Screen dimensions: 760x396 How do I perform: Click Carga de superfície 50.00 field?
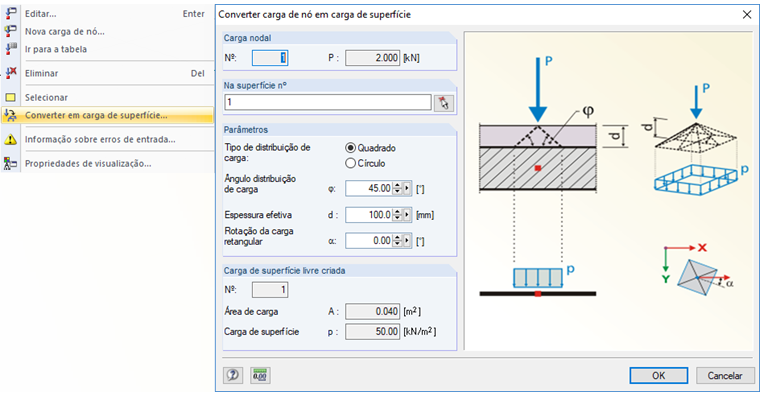click(x=372, y=332)
